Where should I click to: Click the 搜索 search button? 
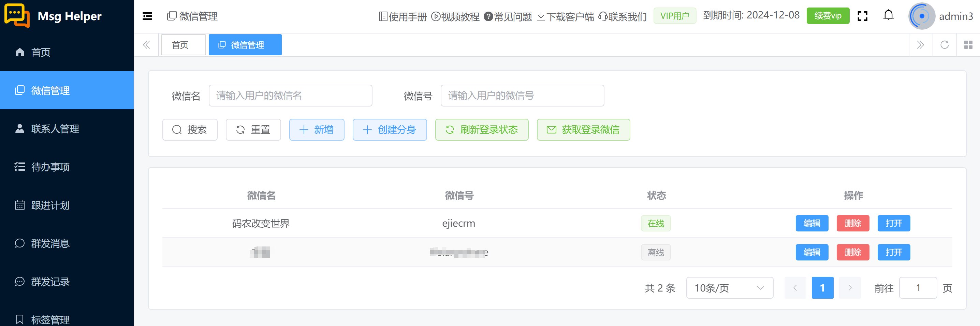pyautogui.click(x=190, y=130)
